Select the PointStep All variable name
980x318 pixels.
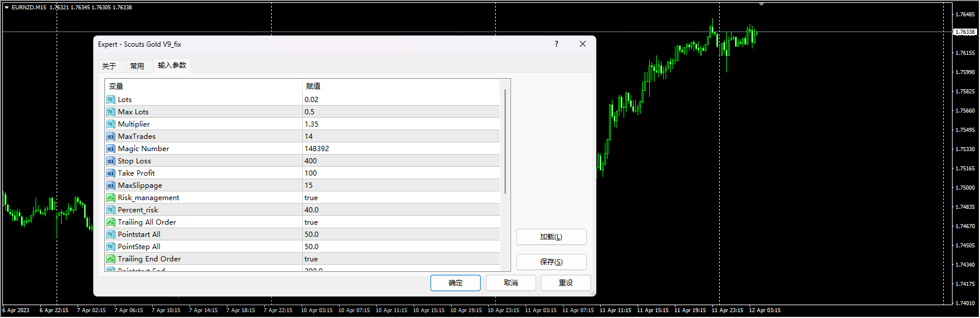tap(139, 247)
